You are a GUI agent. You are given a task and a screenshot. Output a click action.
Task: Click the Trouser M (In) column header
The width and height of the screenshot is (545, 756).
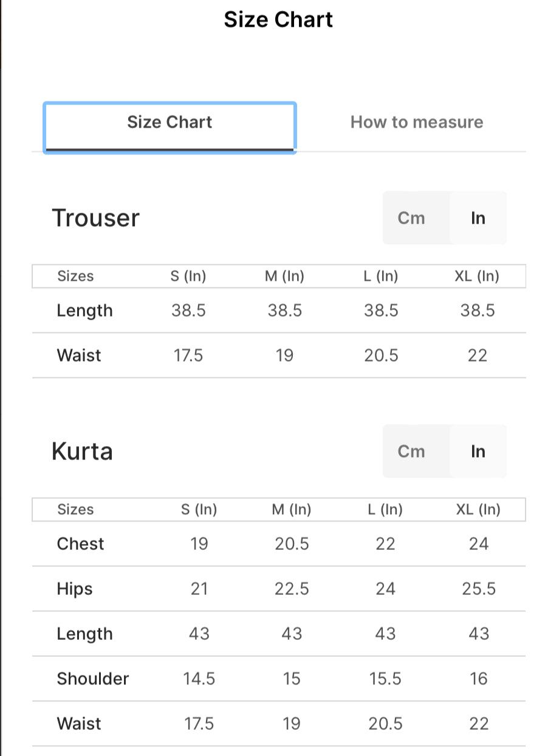point(284,277)
